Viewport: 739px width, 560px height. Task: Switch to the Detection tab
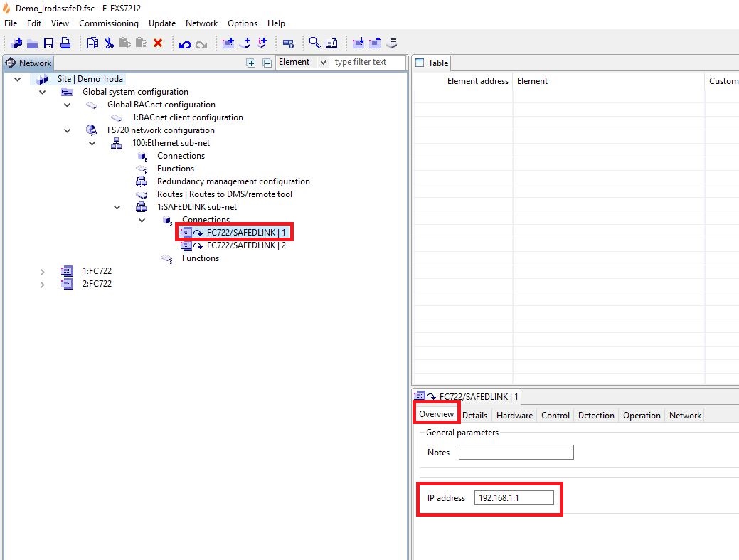tap(596, 416)
